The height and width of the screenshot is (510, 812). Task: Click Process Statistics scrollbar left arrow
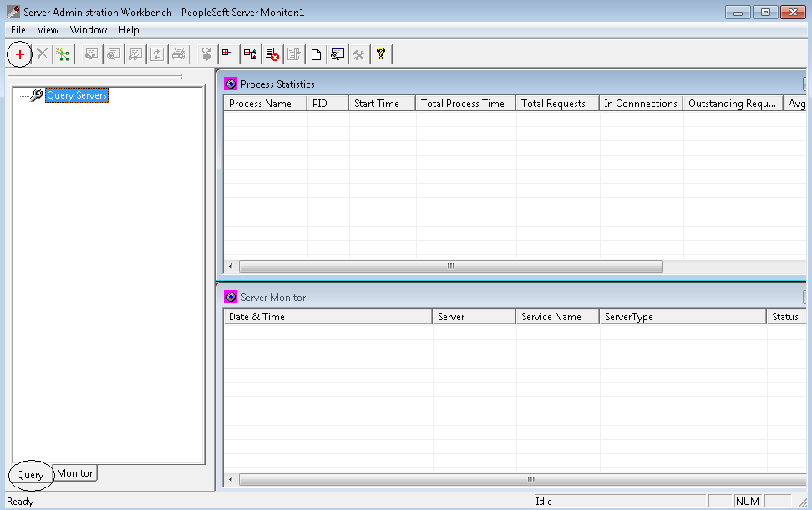231,267
